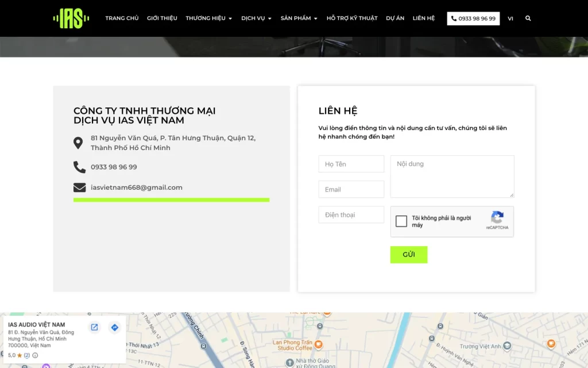Open the LIÊN HỆ menu item

[423, 18]
